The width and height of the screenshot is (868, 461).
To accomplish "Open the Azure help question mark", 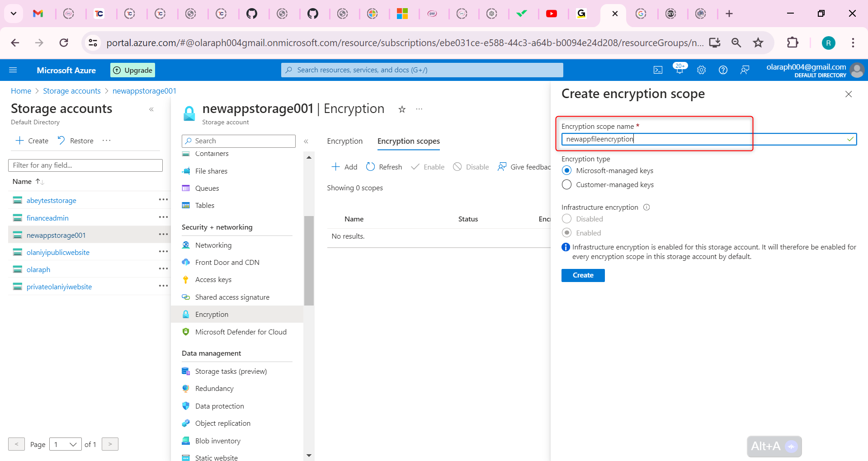I will (723, 70).
